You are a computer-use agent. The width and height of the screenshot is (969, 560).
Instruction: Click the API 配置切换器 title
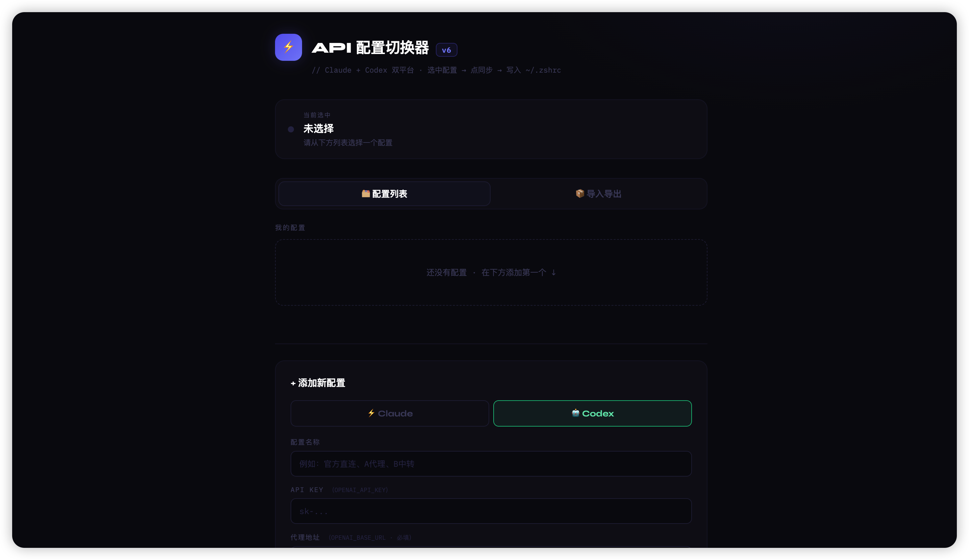[x=370, y=48]
